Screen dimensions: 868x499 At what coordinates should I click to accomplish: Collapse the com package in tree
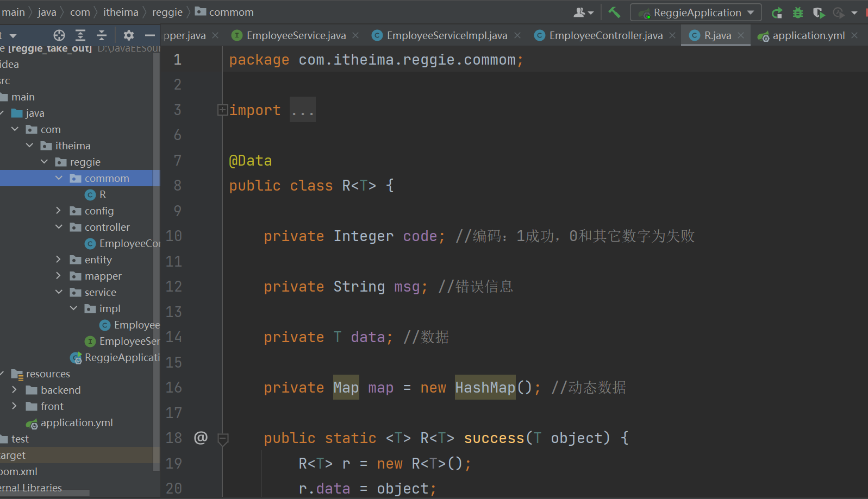point(15,129)
